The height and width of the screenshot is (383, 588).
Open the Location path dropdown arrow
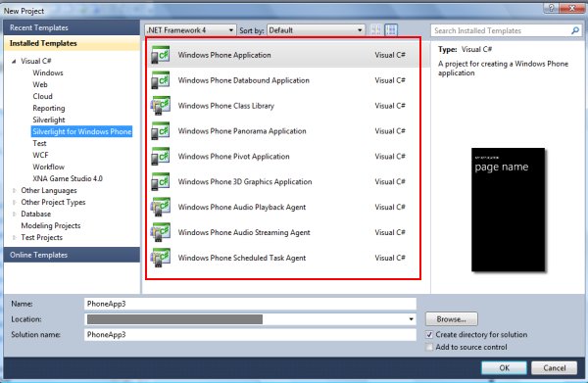click(411, 319)
